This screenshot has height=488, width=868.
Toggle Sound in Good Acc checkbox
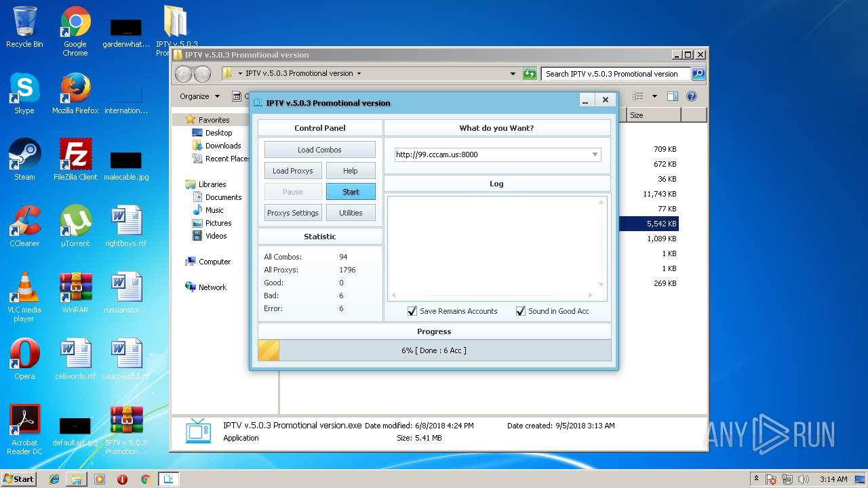(x=521, y=311)
